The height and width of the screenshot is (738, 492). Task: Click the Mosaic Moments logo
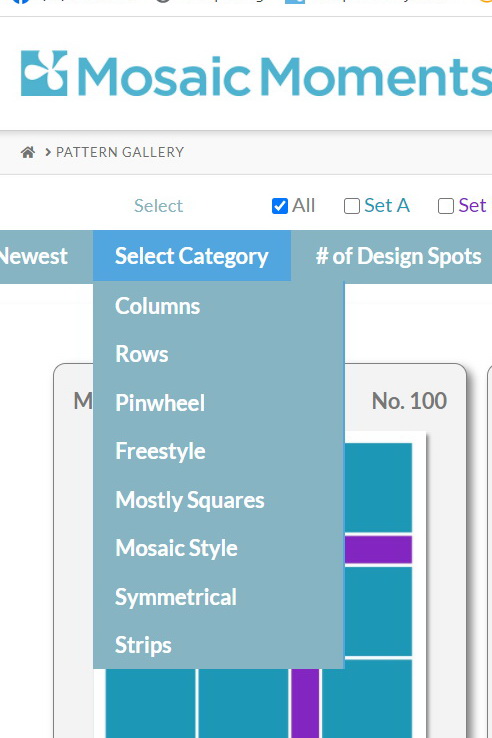point(257,74)
